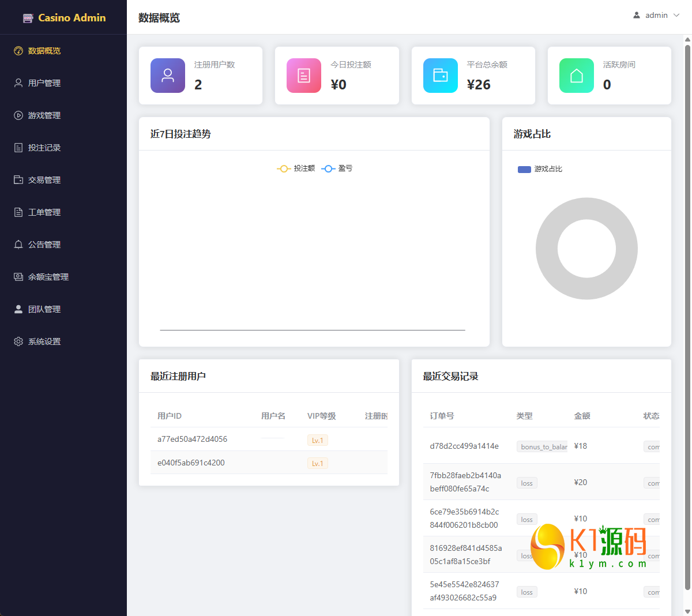Toggle the 游戏占比 pie legend
This screenshot has height=616, width=692.
click(x=540, y=169)
